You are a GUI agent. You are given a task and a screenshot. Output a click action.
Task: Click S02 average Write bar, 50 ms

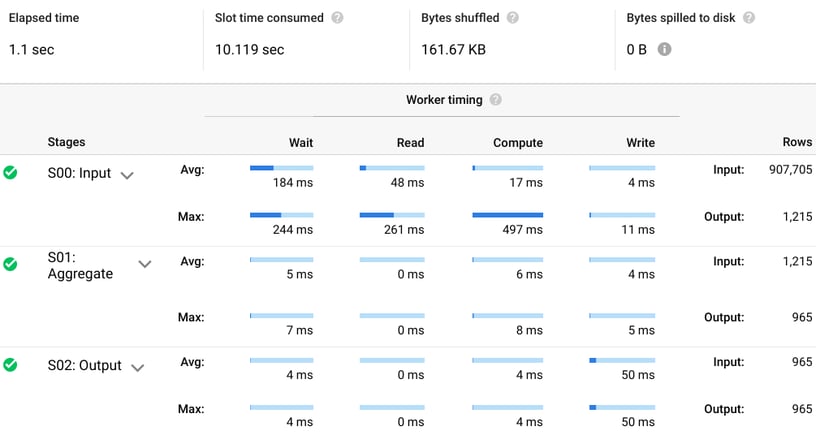point(622,360)
